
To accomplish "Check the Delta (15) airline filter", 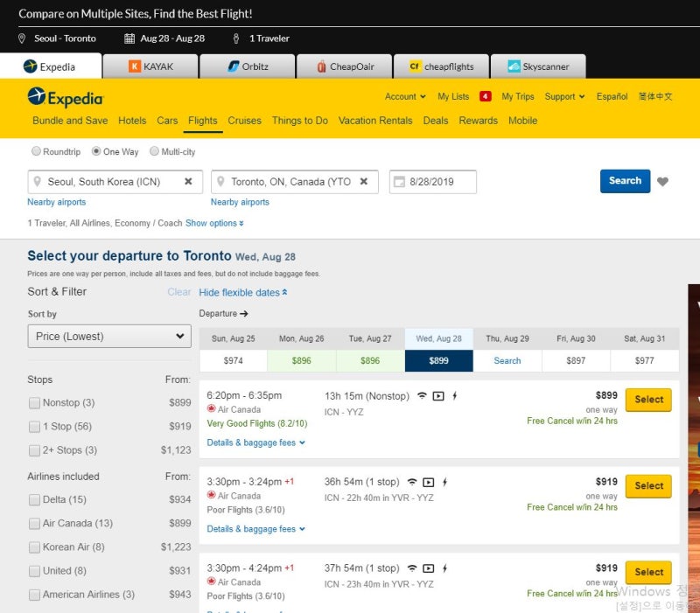I will [34, 499].
